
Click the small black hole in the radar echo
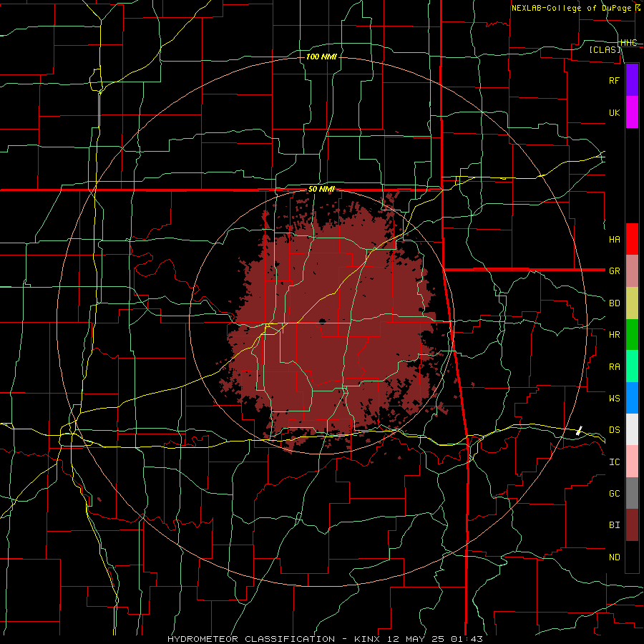pos(323,321)
